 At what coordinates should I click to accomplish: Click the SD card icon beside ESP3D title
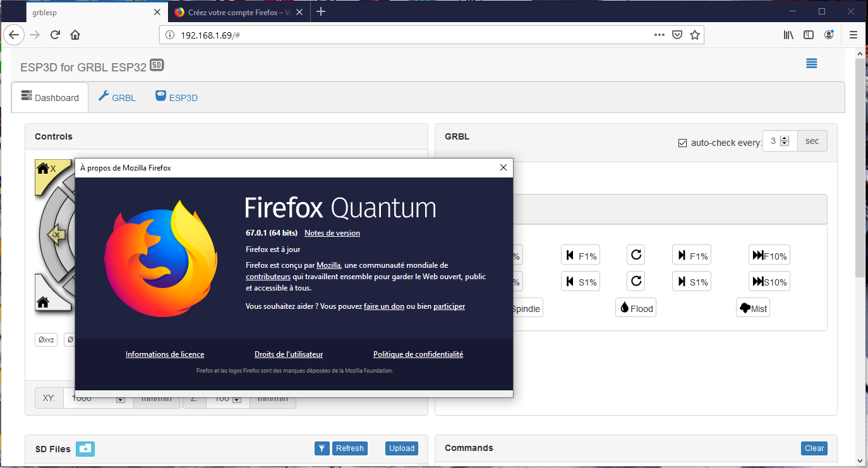click(x=157, y=65)
